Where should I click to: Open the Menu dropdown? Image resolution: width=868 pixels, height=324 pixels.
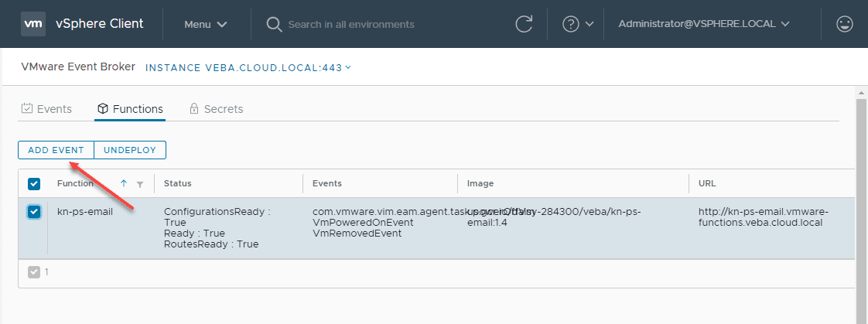[x=205, y=24]
